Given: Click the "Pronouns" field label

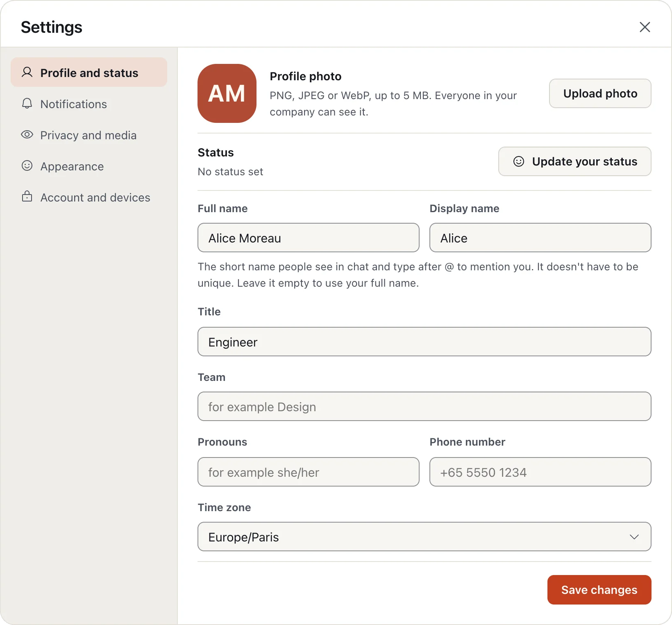Looking at the screenshot, I should (x=222, y=442).
